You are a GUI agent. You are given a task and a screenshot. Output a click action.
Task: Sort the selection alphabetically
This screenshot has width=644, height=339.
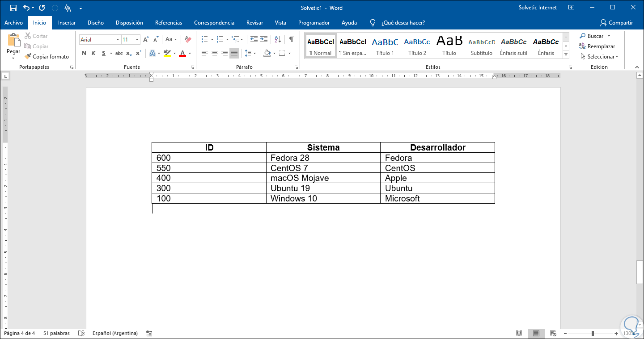(x=278, y=40)
